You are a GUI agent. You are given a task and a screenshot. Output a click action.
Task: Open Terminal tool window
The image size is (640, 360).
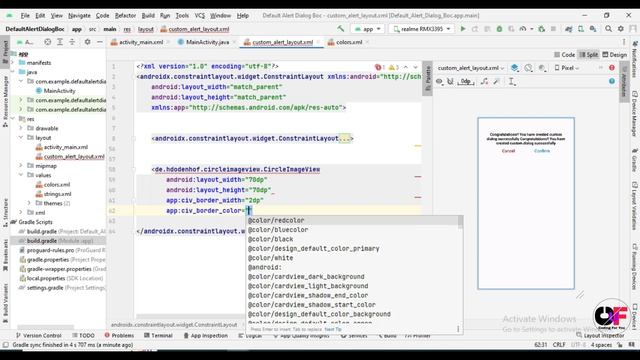[158, 336]
